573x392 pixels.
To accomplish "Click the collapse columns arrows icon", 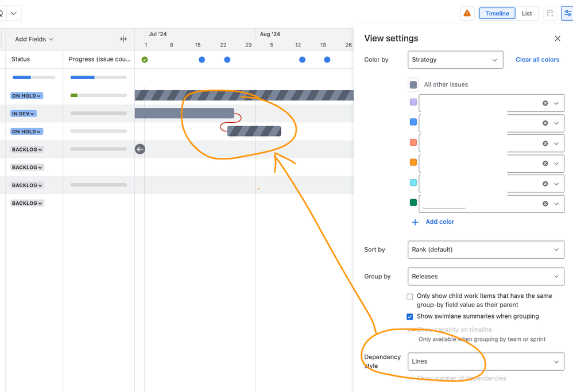I will pyautogui.click(x=123, y=39).
